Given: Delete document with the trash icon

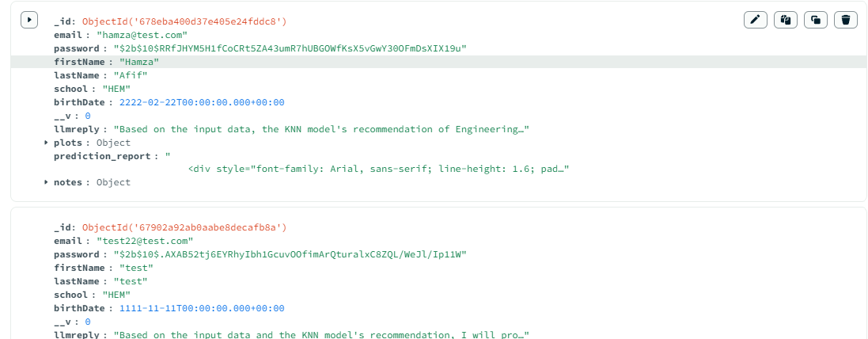Looking at the screenshot, I should [x=845, y=20].
